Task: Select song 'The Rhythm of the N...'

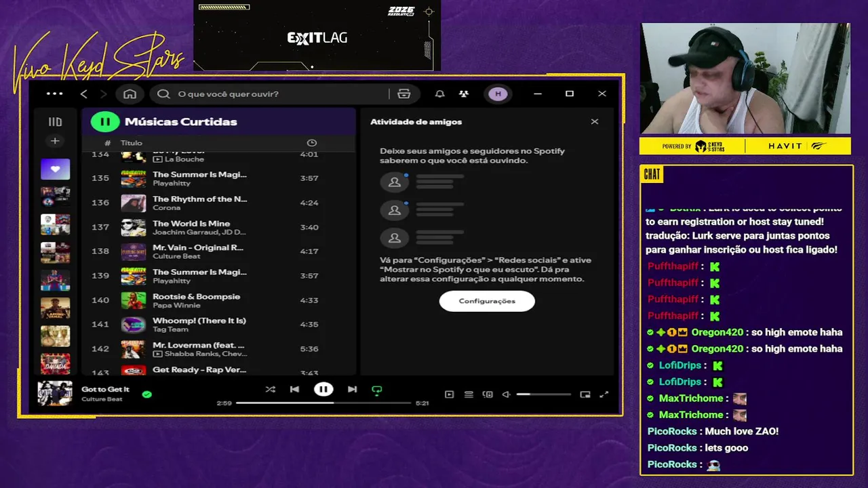Action: click(200, 199)
